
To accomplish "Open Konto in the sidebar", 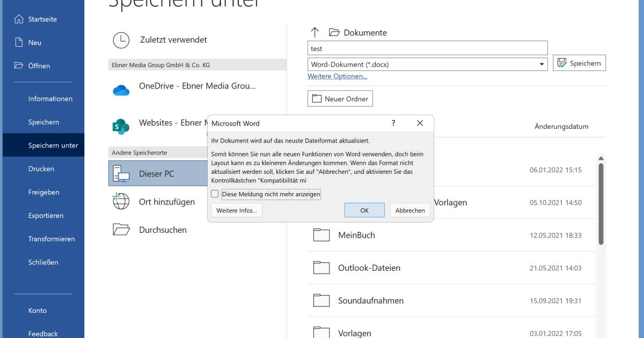I will [x=38, y=311].
